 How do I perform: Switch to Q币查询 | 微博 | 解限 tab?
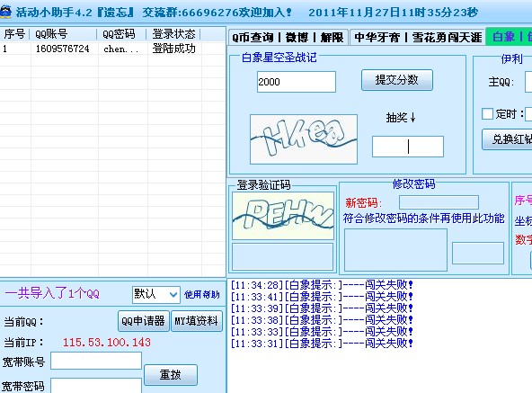tap(288, 37)
